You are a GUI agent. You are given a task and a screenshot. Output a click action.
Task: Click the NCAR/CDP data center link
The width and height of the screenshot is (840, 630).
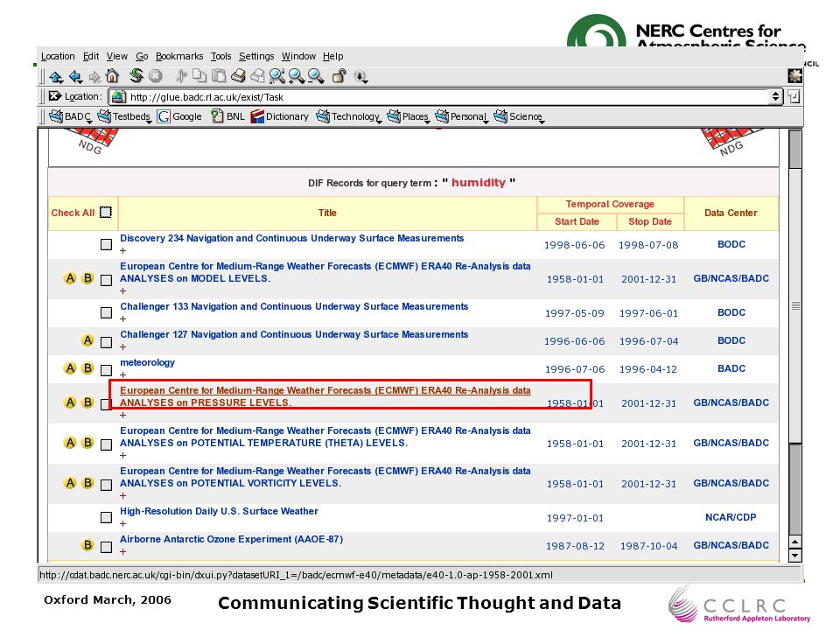pyautogui.click(x=731, y=517)
